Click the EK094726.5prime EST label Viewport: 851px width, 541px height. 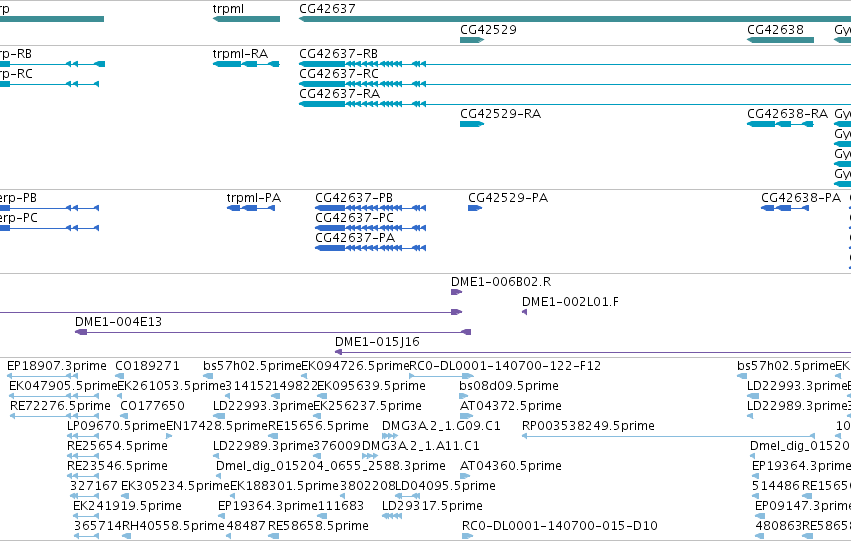click(355, 366)
